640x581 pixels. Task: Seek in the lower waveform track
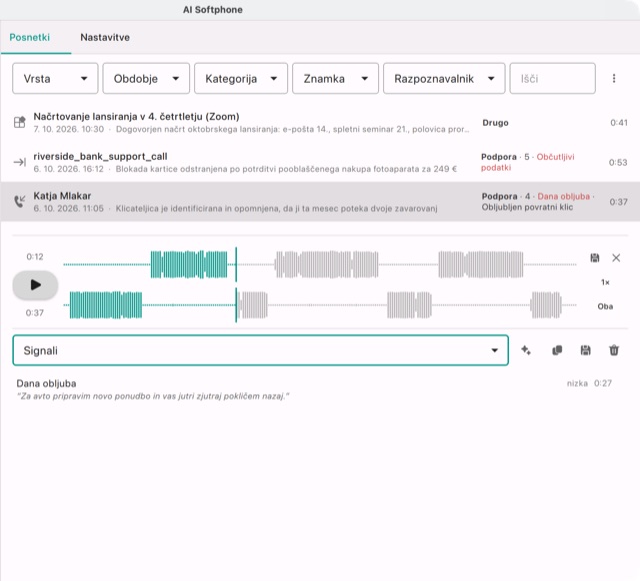pyautogui.click(x=320, y=305)
